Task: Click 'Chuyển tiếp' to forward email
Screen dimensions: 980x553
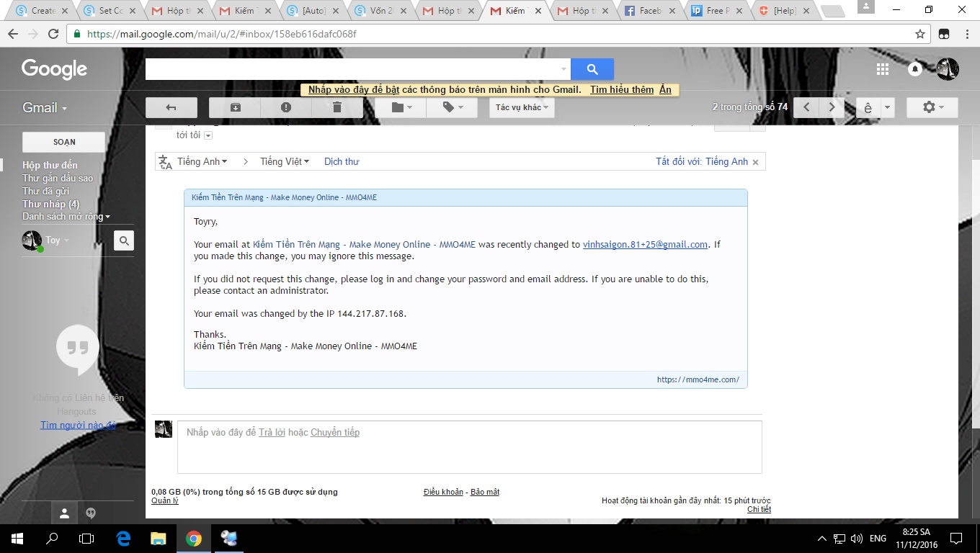Action: coord(335,432)
